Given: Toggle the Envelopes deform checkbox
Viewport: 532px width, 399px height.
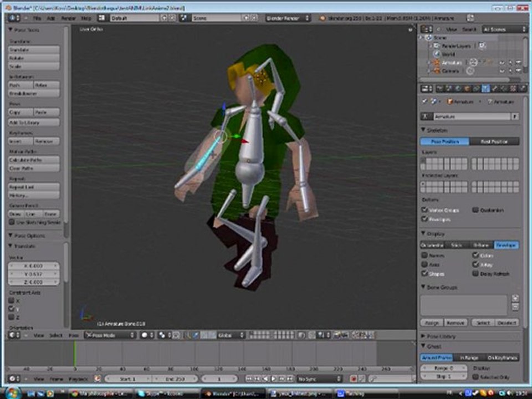Looking at the screenshot, I should (x=424, y=219).
